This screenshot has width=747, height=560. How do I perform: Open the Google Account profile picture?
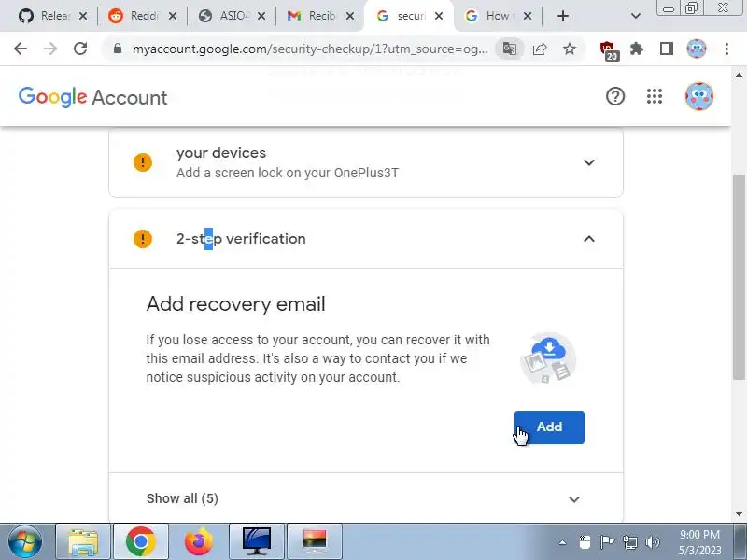click(x=698, y=97)
